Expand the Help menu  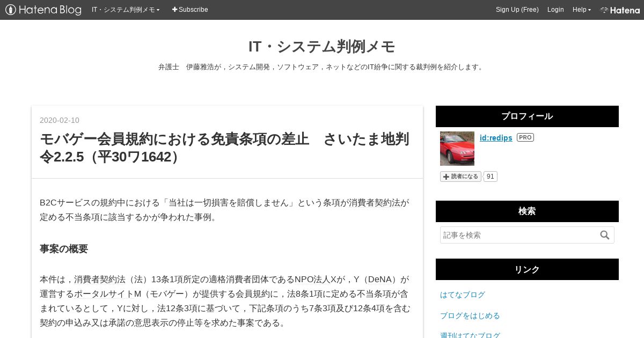point(582,10)
